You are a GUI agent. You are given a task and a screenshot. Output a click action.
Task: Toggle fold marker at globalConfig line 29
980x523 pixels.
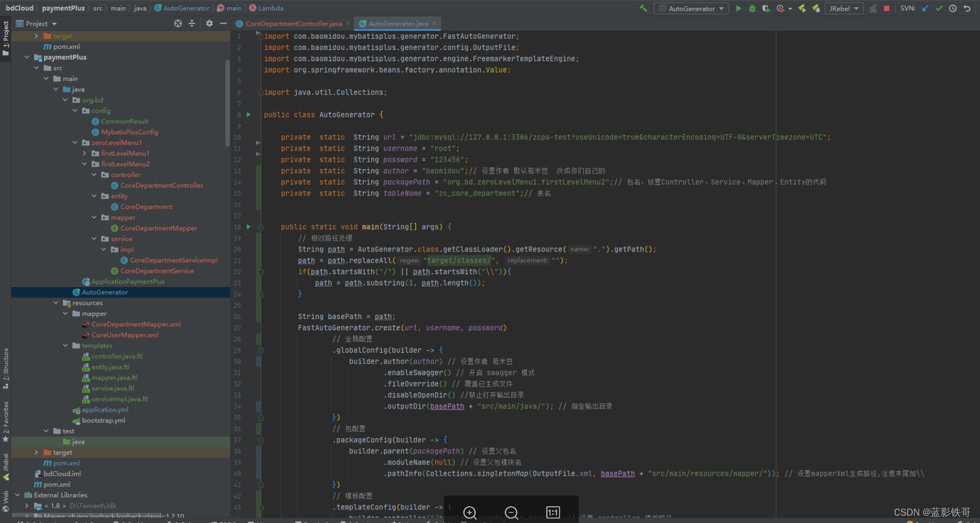click(261, 351)
